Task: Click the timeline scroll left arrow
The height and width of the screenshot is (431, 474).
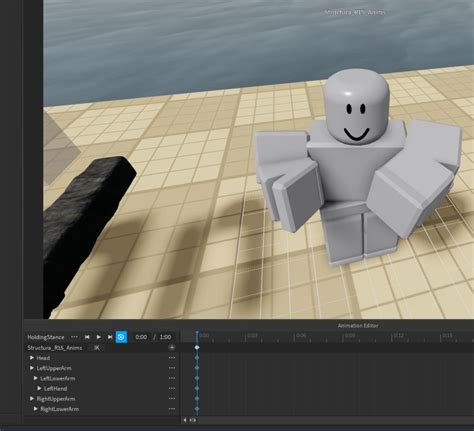Action: tap(185, 420)
